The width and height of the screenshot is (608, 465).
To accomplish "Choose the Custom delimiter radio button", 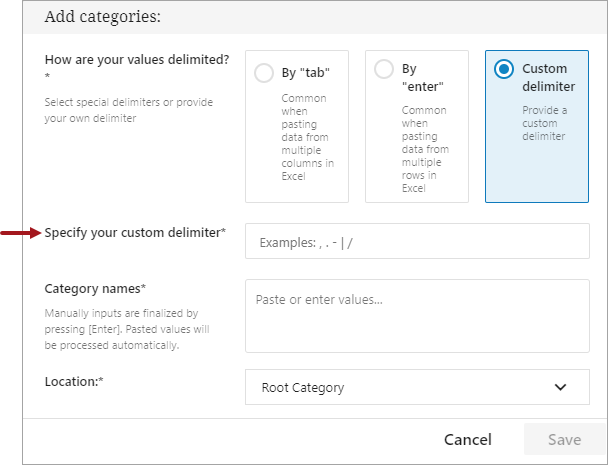I will [x=504, y=69].
